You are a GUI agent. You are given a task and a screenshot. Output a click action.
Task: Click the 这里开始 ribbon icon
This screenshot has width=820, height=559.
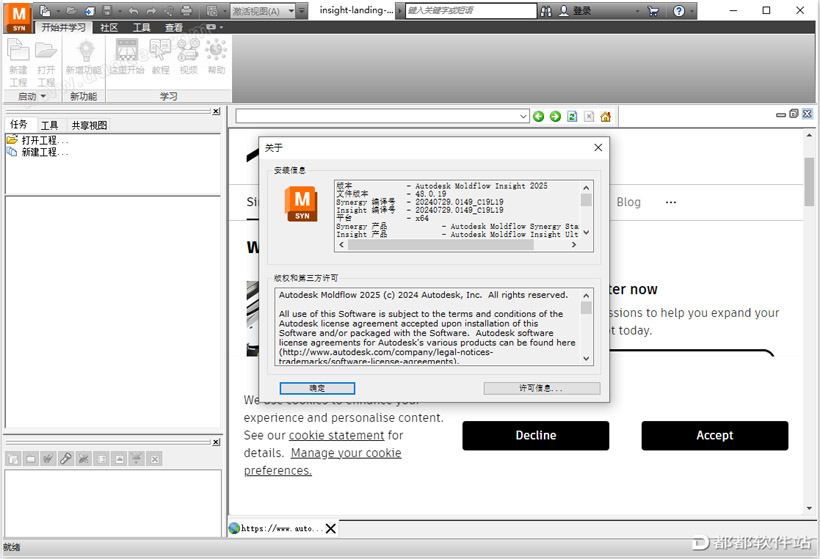click(x=127, y=58)
